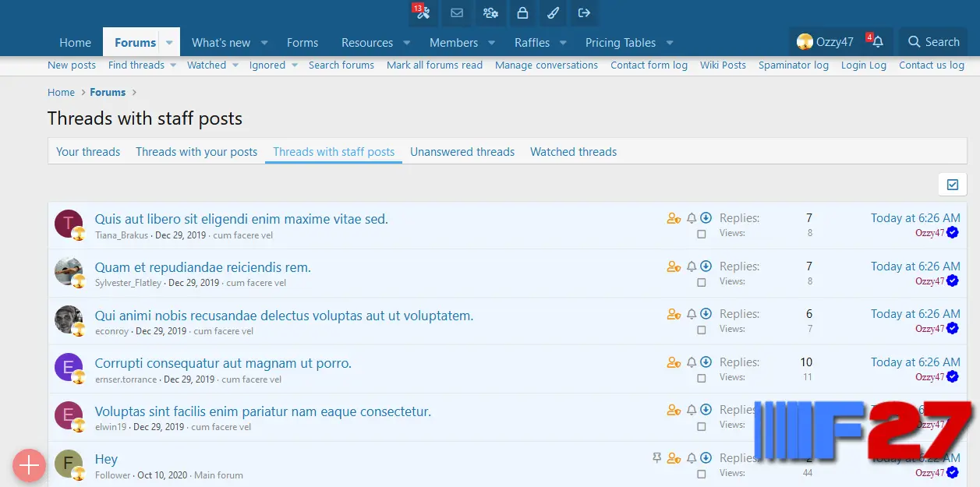The image size is (980, 487).
Task: Open thread 'Quam et repudiandae reiciendis rem.'
Action: click(x=203, y=267)
